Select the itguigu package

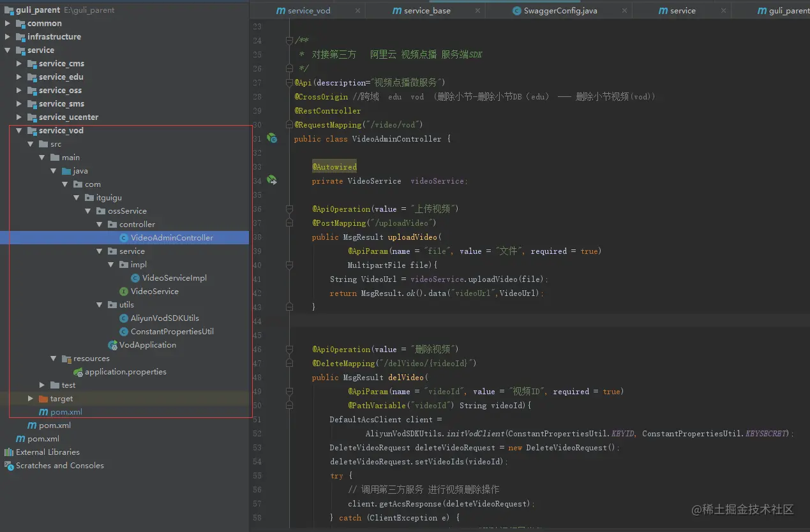click(109, 197)
